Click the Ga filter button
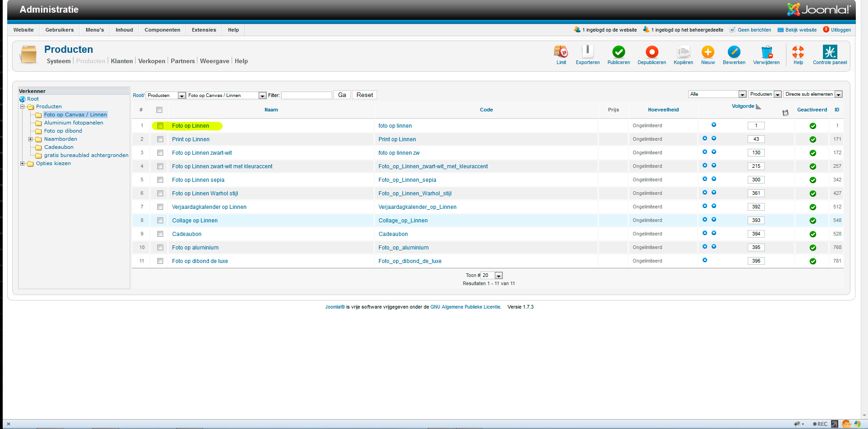 [342, 95]
